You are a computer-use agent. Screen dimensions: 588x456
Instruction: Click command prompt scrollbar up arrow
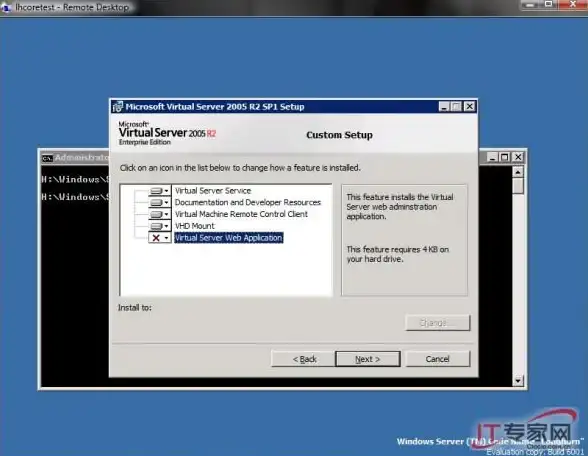(518, 172)
